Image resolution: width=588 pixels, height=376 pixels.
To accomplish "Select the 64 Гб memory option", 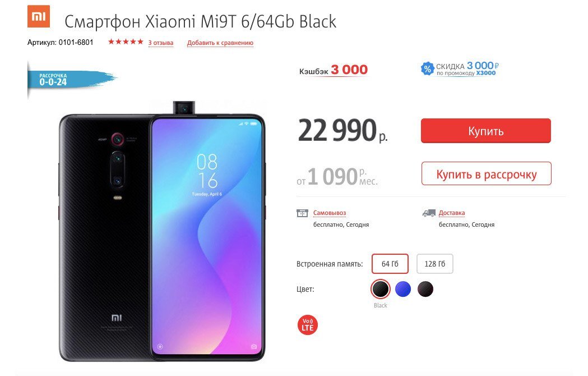I will [390, 264].
